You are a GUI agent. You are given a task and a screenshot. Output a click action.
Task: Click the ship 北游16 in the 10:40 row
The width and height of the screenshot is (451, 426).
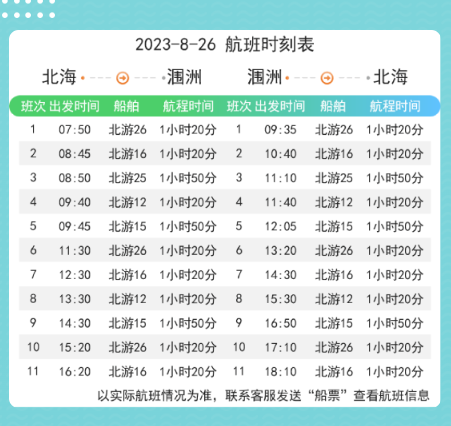[x=334, y=154]
